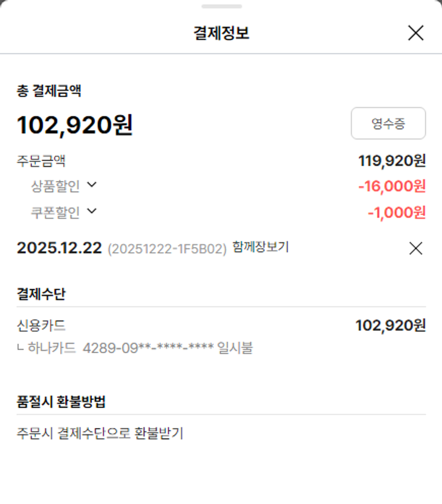Click the X icon beside 함께장보기 row
This screenshot has height=504, width=442.
click(x=415, y=248)
